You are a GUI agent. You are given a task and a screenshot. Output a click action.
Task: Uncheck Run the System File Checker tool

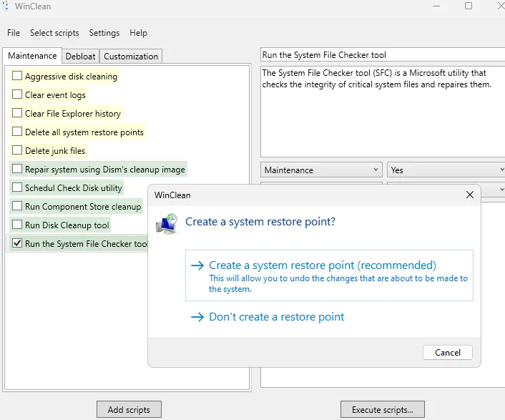[17, 243]
